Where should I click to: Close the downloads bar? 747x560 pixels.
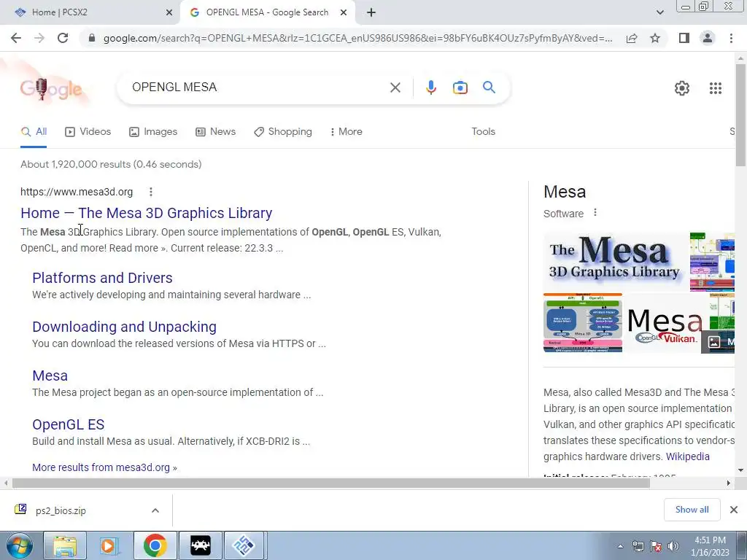click(734, 510)
